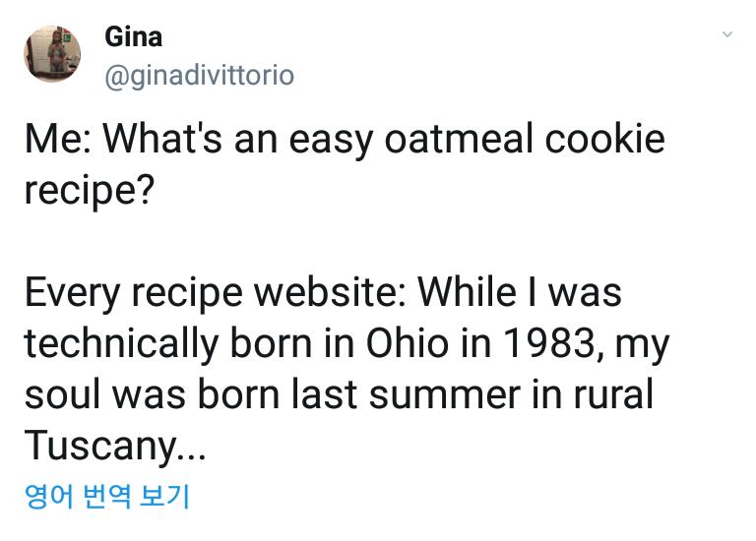
Task: Click the word "recipe?" with question mark
Action: click(90, 190)
